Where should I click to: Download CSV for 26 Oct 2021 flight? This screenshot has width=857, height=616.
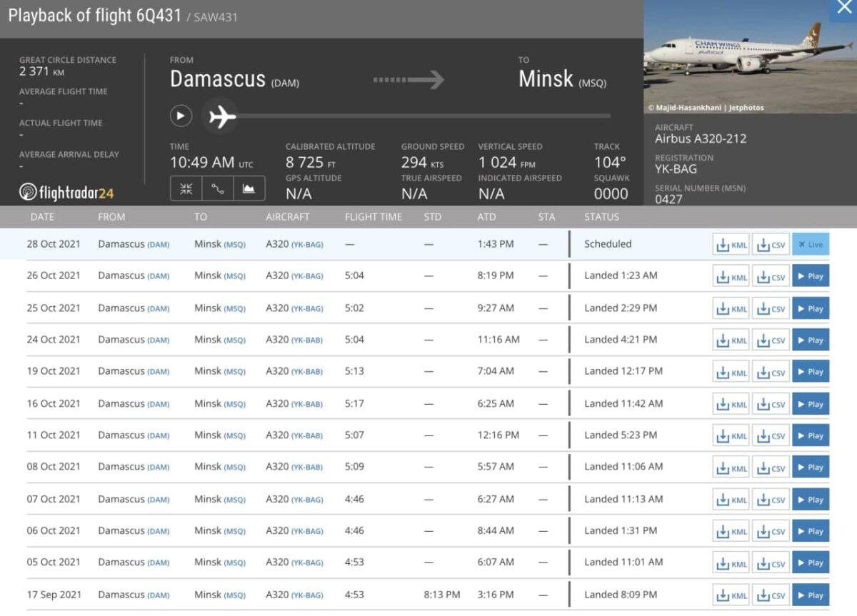(771, 276)
